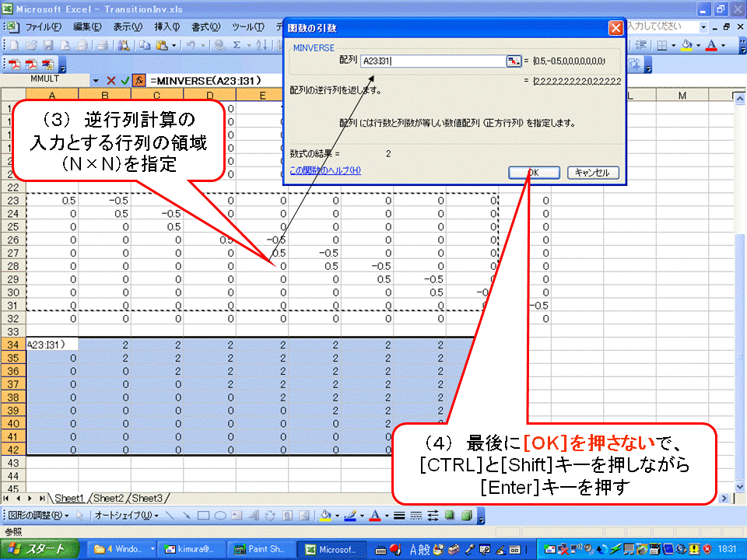The width and height of the screenshot is (747, 560).
Task: Click the AutoSum sigma icon
Action: point(237,45)
